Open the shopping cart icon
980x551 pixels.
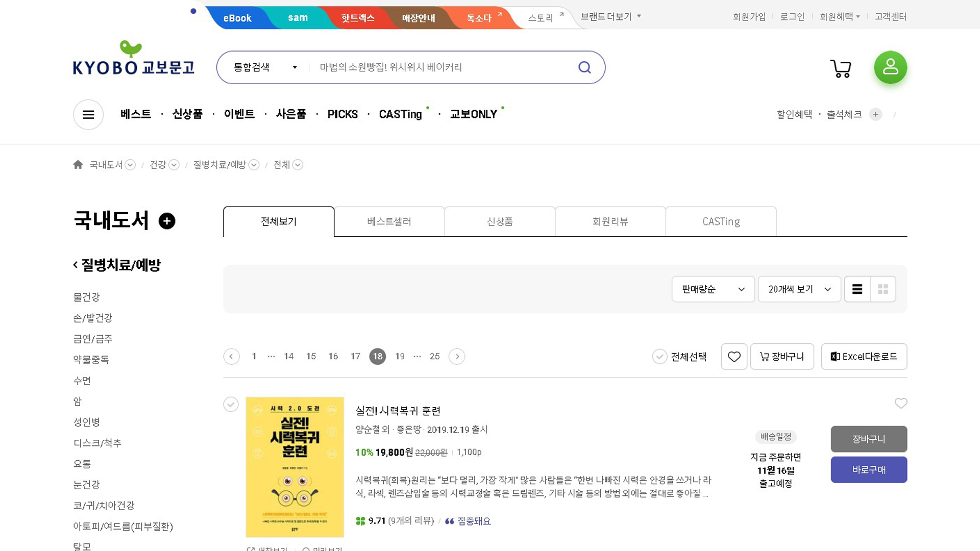click(x=841, y=68)
